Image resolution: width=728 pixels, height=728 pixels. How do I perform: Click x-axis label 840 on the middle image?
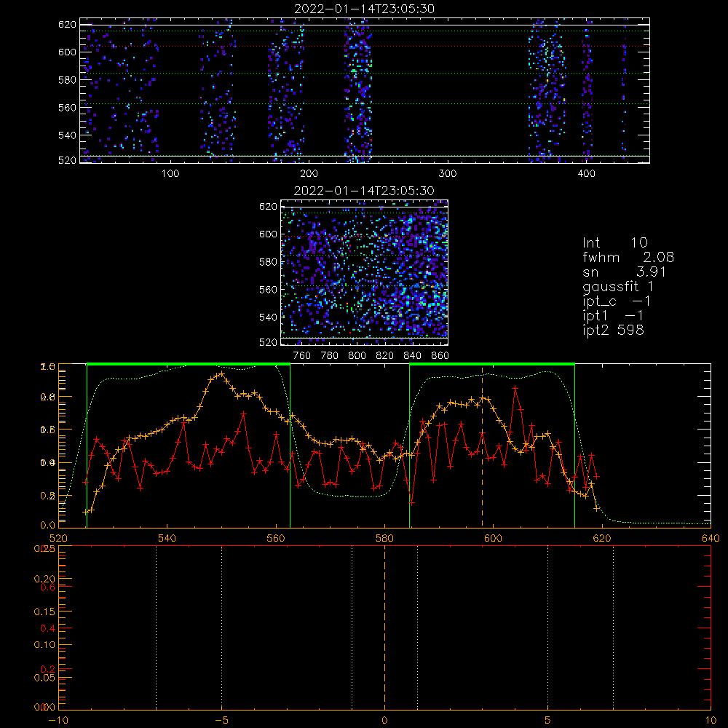click(x=412, y=356)
